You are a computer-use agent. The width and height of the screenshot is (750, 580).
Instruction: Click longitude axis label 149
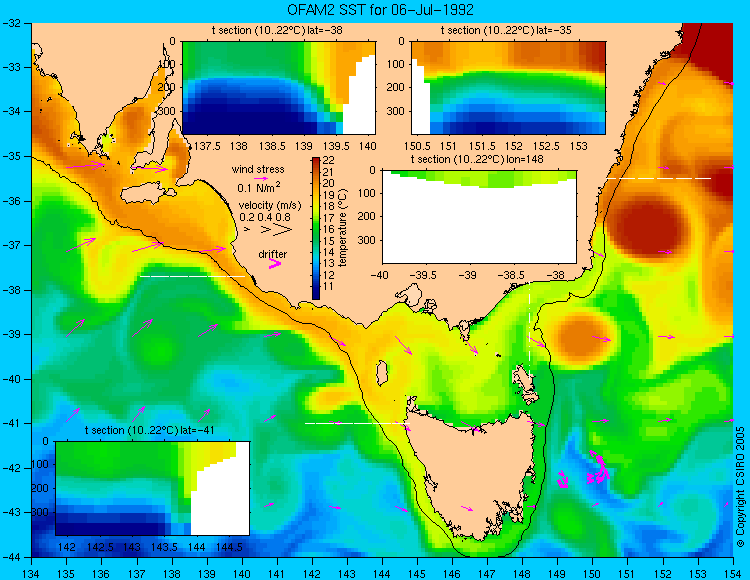[x=557, y=573]
